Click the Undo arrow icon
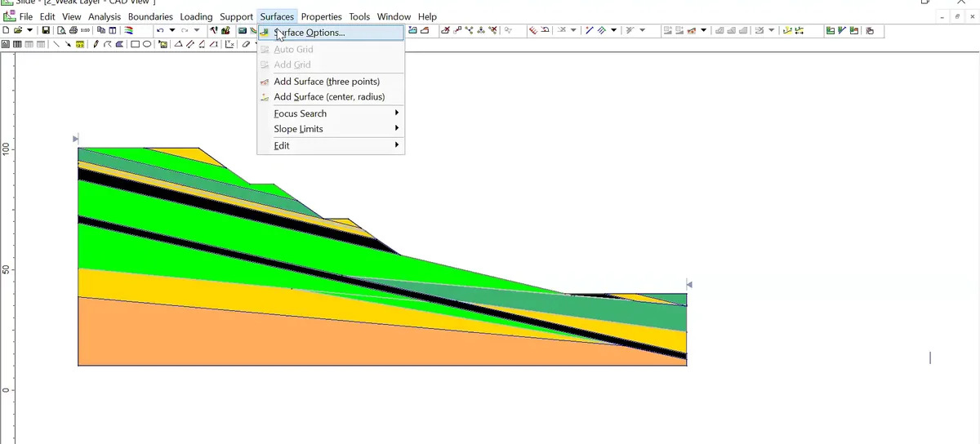980x444 pixels. 160,30
